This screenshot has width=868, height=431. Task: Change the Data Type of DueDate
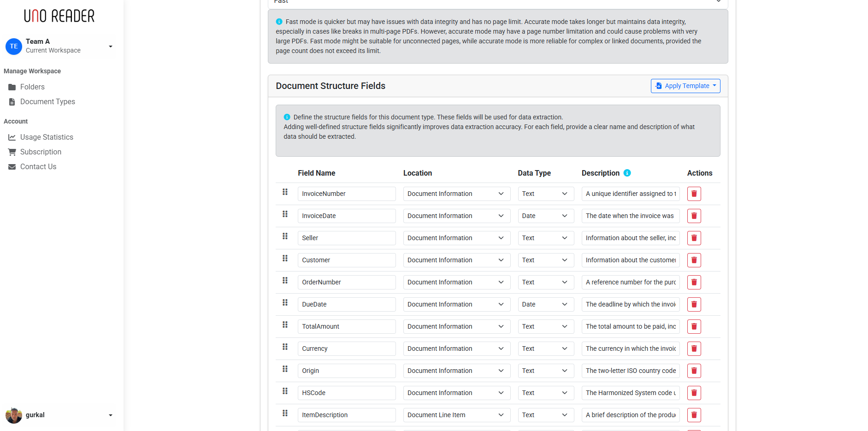[546, 304]
